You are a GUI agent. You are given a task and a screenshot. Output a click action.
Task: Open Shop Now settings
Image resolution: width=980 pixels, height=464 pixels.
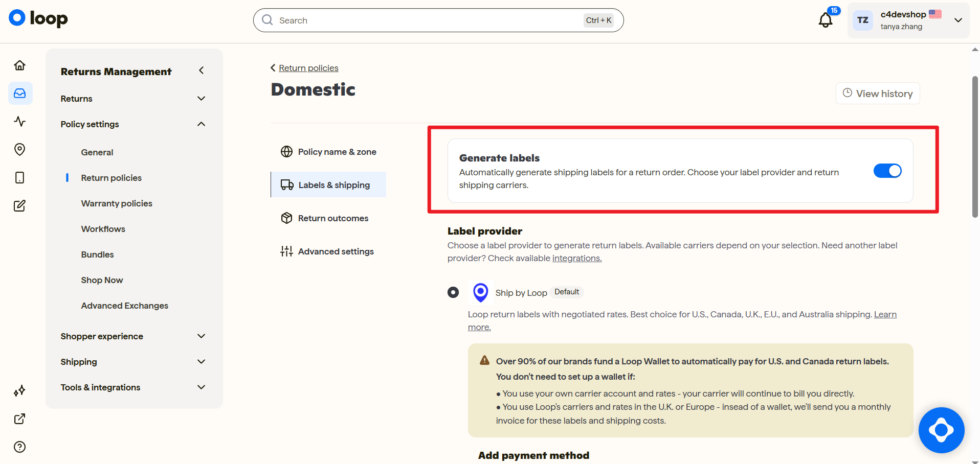point(102,280)
